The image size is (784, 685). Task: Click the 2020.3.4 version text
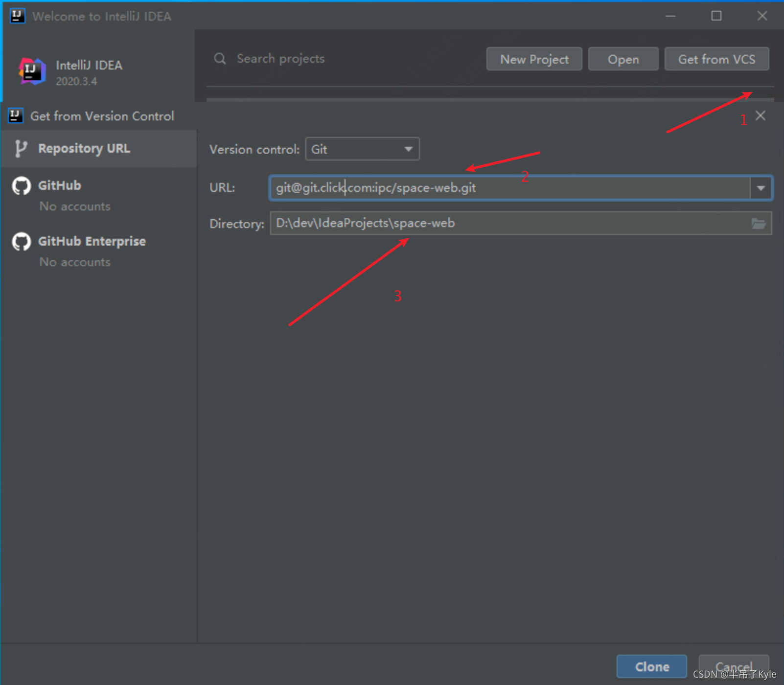point(76,81)
